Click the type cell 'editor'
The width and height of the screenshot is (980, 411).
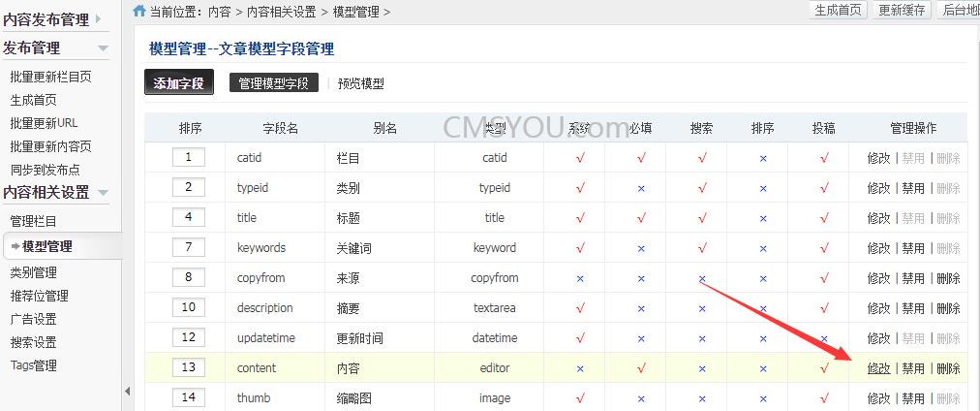coord(495,367)
